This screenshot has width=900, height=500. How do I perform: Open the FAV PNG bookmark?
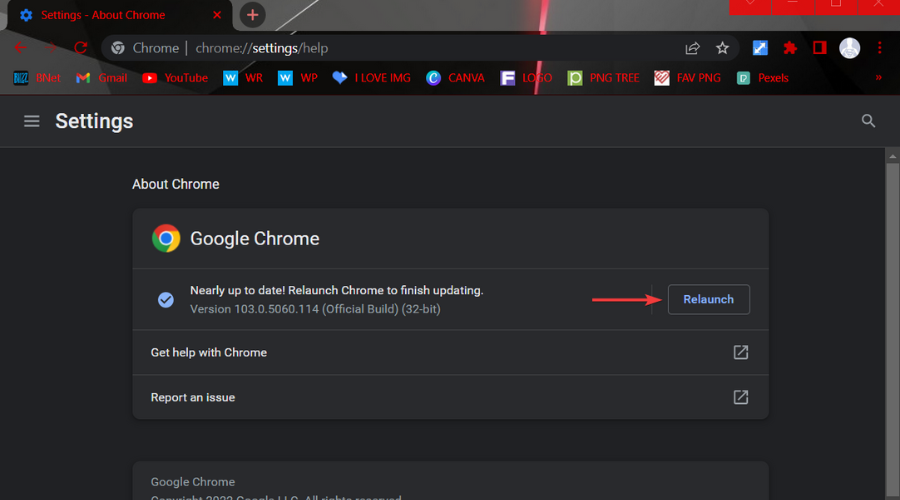click(x=688, y=78)
